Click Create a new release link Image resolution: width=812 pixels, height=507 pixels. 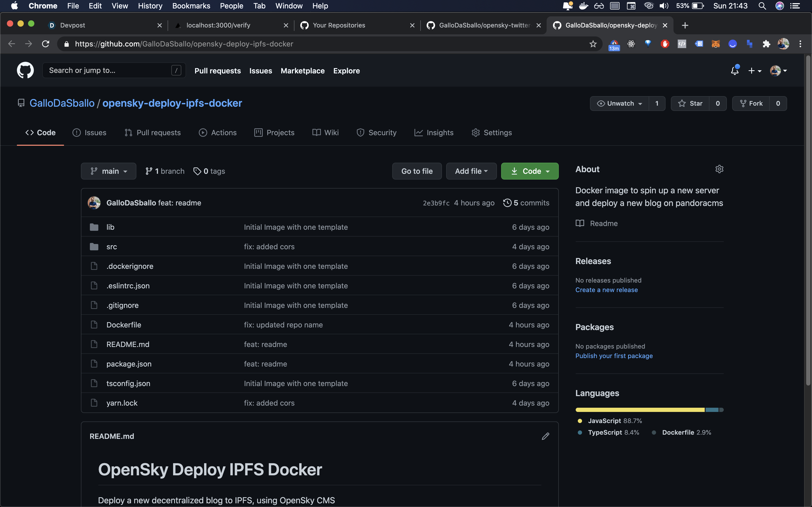click(606, 290)
